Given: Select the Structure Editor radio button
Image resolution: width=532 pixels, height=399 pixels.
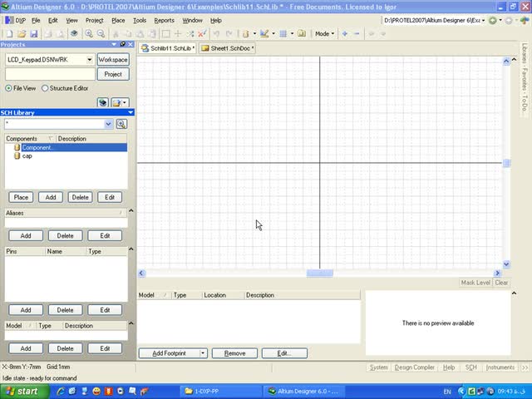Looking at the screenshot, I should [x=46, y=87].
